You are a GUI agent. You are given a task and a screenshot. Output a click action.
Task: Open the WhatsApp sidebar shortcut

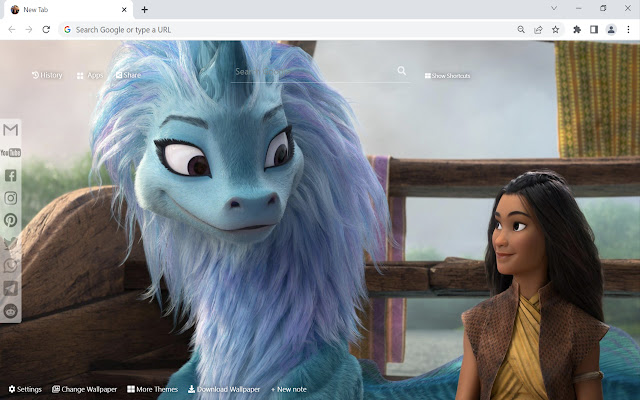(x=11, y=266)
